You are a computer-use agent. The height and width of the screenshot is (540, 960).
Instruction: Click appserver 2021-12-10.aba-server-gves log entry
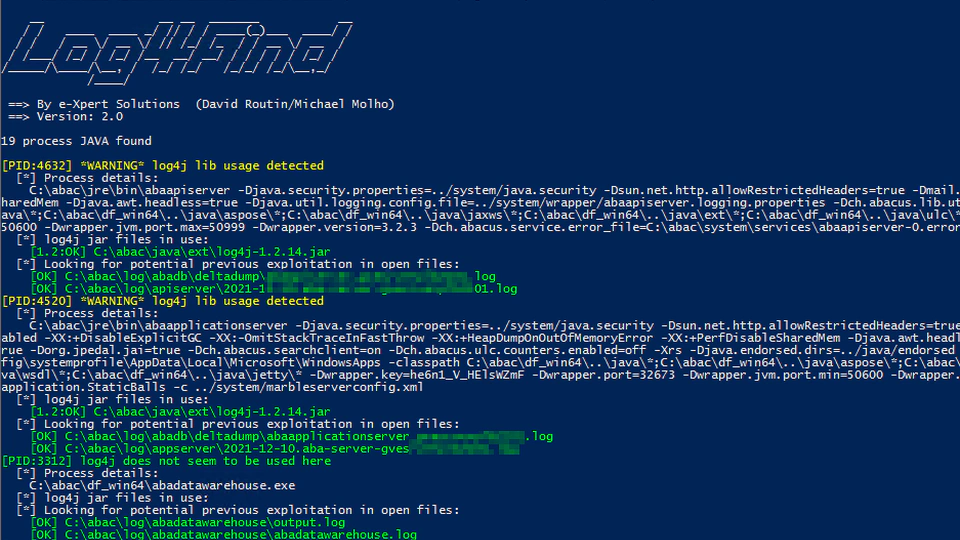[275, 449]
